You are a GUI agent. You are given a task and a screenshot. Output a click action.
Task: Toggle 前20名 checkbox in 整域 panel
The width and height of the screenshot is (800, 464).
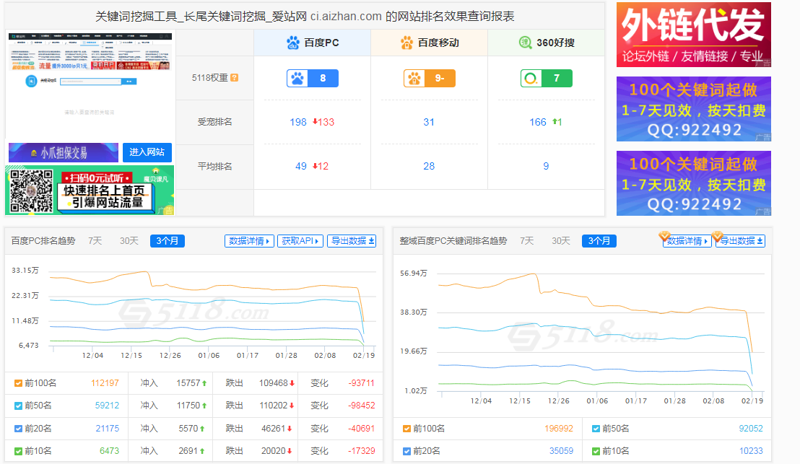(407, 451)
